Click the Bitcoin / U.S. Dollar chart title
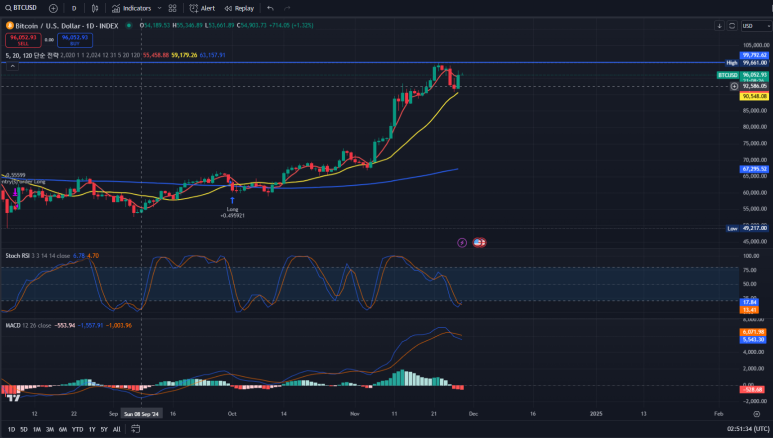The height and width of the screenshot is (438, 773). (67, 26)
